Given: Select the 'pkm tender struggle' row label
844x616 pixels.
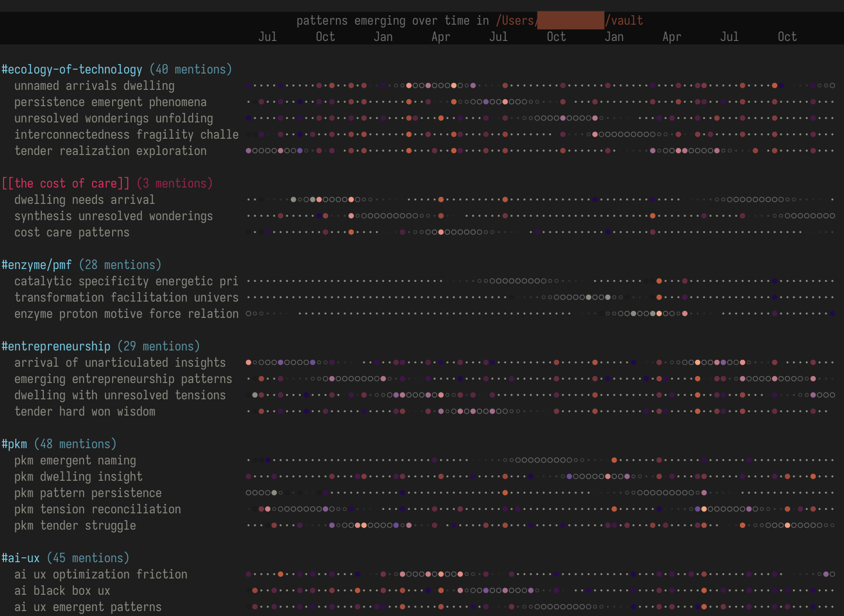Looking at the screenshot, I should (75, 526).
